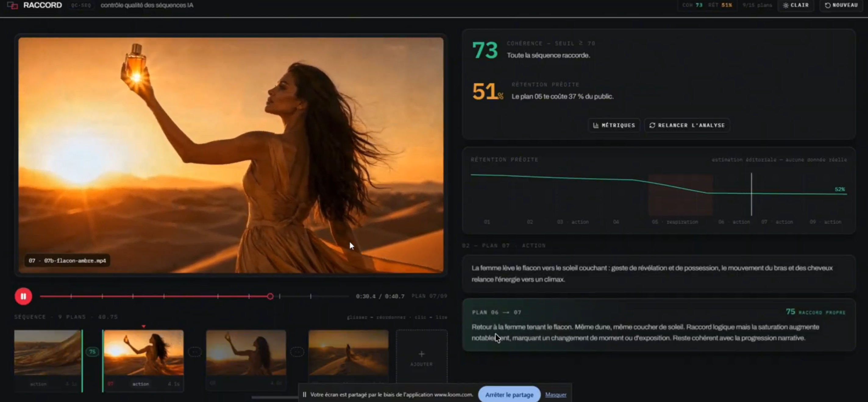
Task: Open the plan 07 flacon thumbnail
Action: pos(144,352)
